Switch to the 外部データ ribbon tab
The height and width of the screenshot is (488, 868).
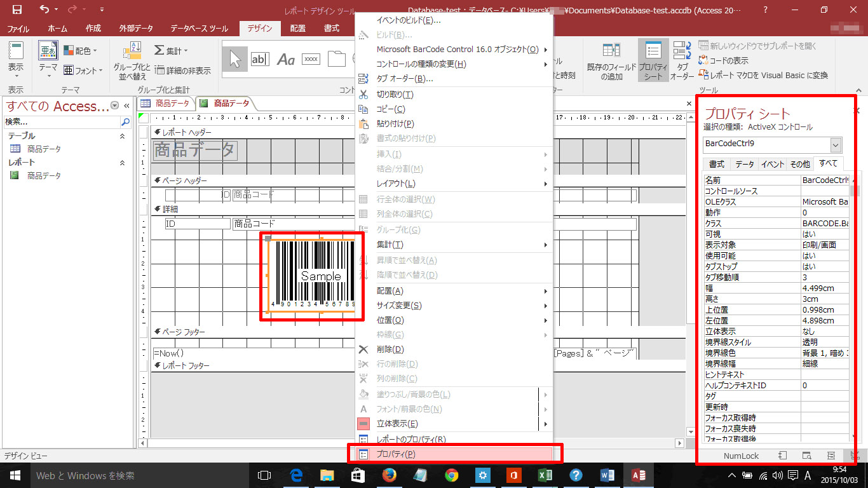pyautogui.click(x=136, y=29)
